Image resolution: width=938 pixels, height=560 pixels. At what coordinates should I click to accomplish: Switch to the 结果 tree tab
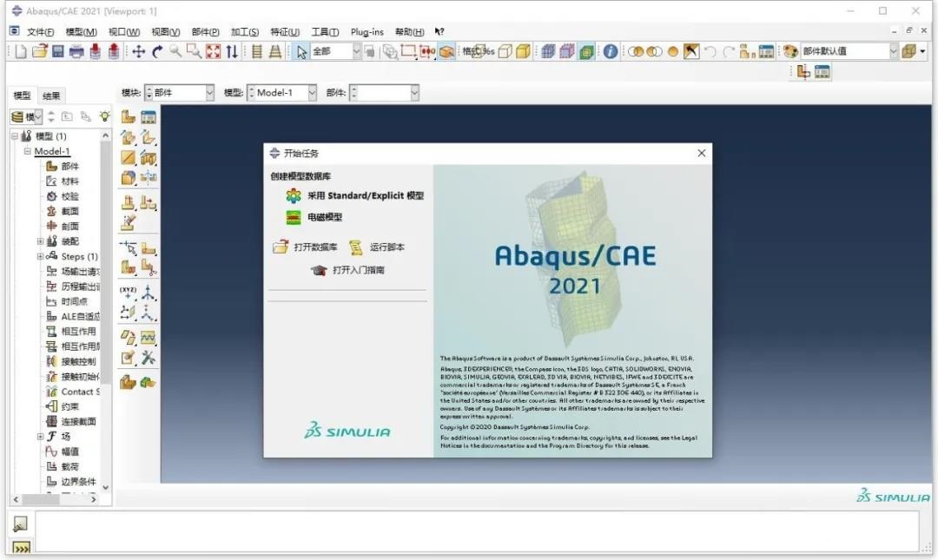point(50,96)
